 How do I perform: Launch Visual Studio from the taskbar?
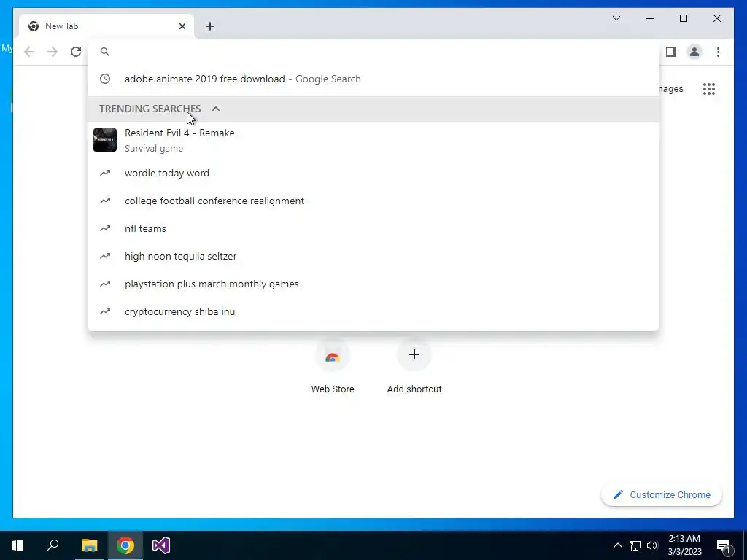point(161,545)
